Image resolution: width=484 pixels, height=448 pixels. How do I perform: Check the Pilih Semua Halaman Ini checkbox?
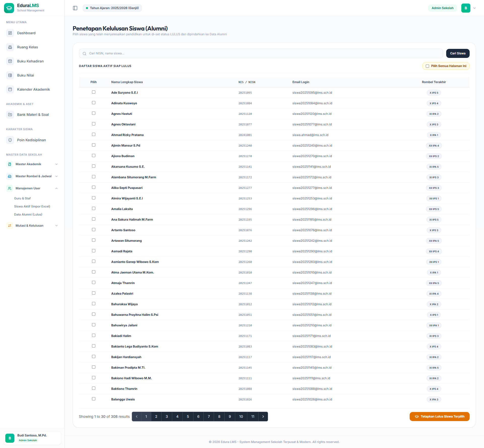428,66
